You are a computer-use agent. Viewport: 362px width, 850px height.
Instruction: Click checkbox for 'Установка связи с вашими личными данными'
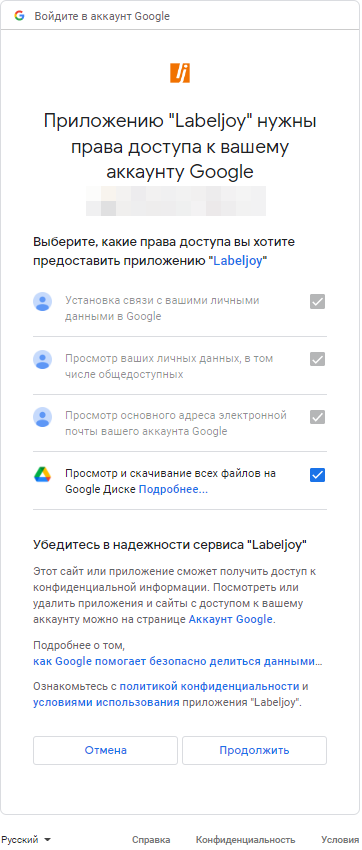point(317,301)
